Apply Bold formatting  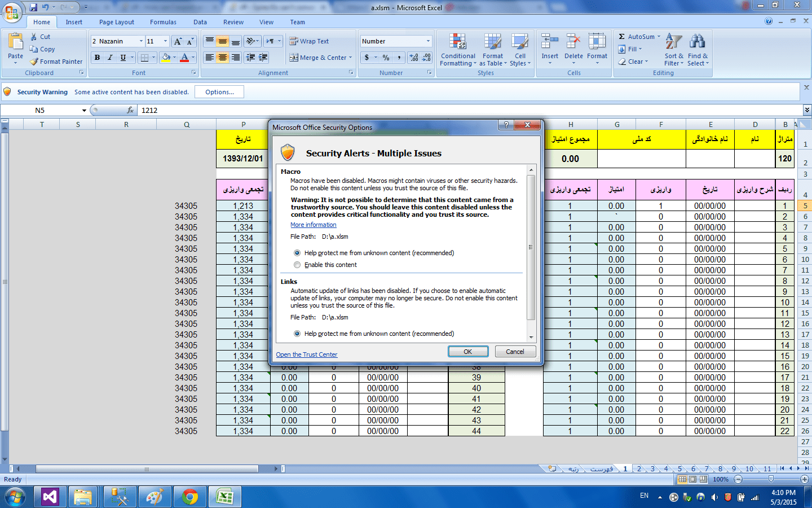[x=97, y=58]
